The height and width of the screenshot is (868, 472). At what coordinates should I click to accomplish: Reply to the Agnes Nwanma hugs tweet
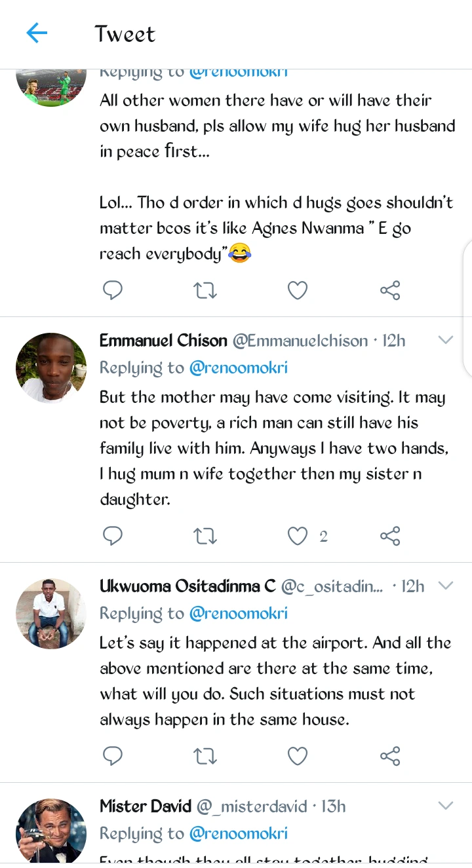113,290
